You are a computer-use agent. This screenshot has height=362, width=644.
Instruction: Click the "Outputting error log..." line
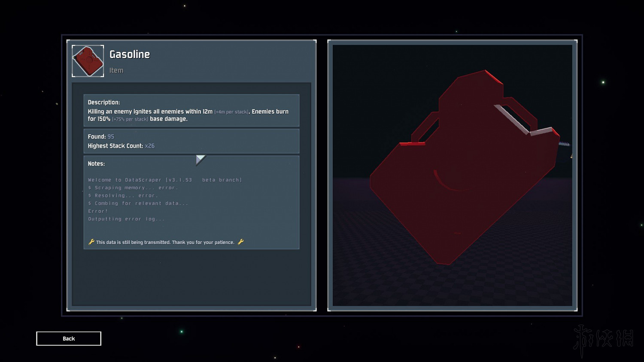[126, 219]
